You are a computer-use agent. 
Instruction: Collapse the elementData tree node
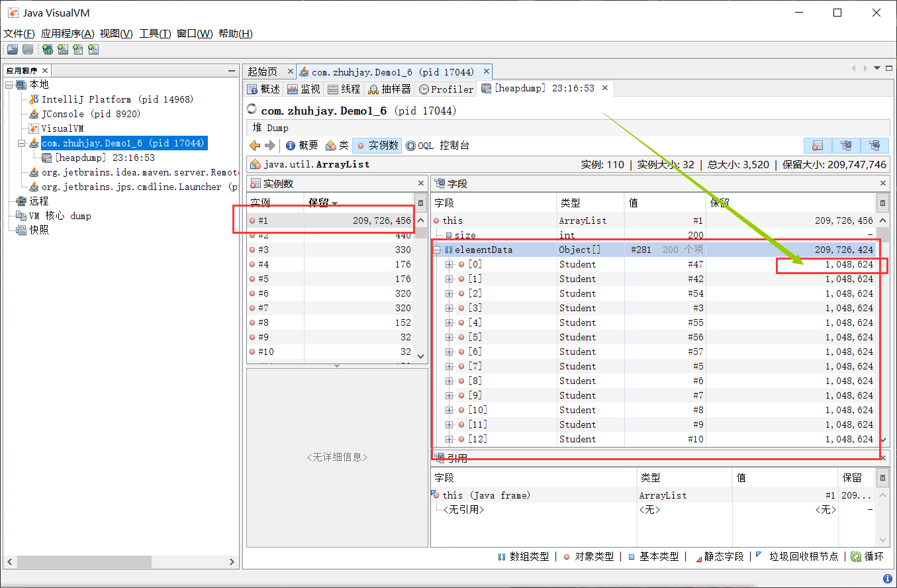click(x=437, y=250)
